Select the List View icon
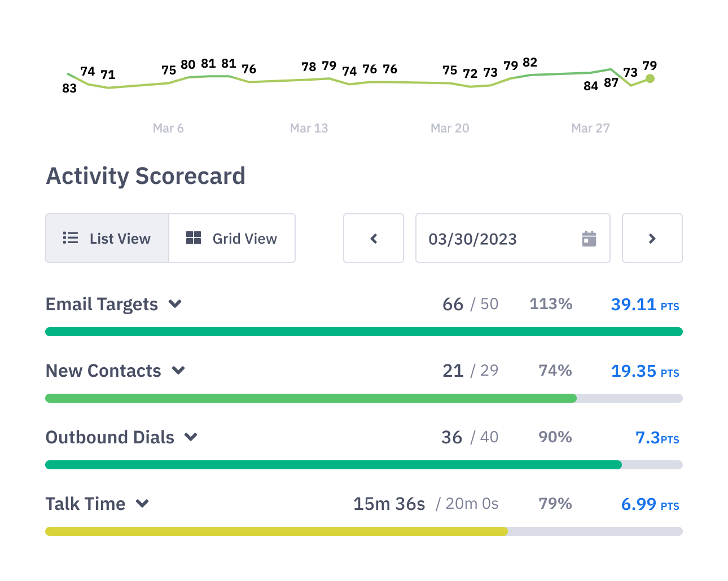The image size is (728, 581). [x=70, y=238]
